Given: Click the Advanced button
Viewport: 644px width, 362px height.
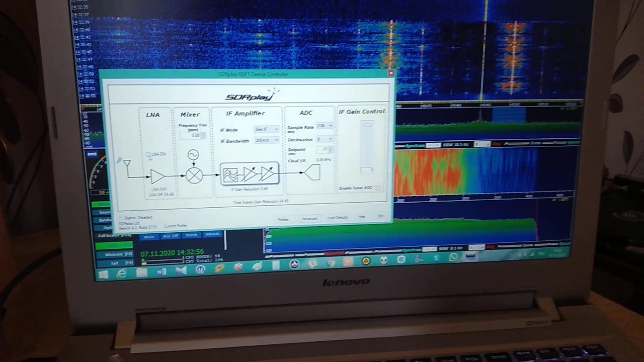Looking at the screenshot, I should point(309,219).
